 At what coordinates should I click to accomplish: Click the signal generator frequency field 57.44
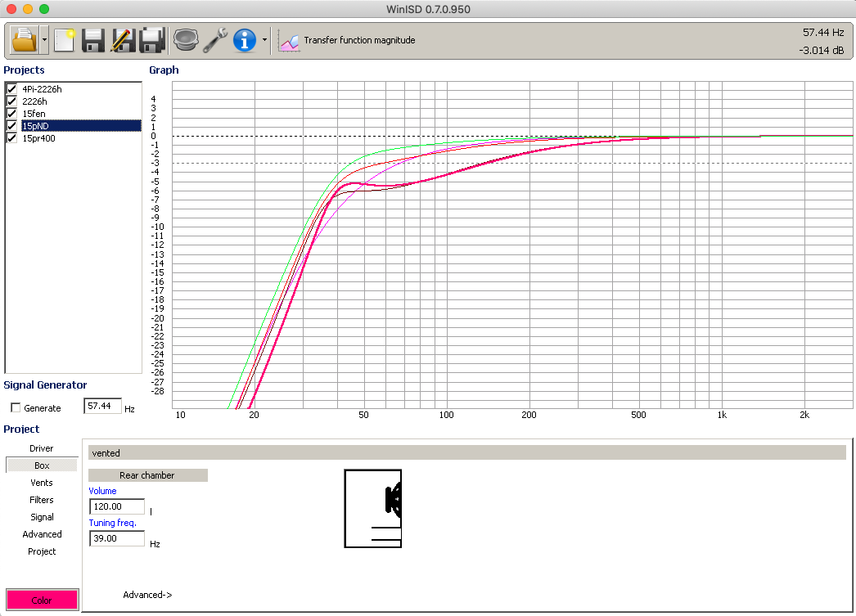[102, 406]
